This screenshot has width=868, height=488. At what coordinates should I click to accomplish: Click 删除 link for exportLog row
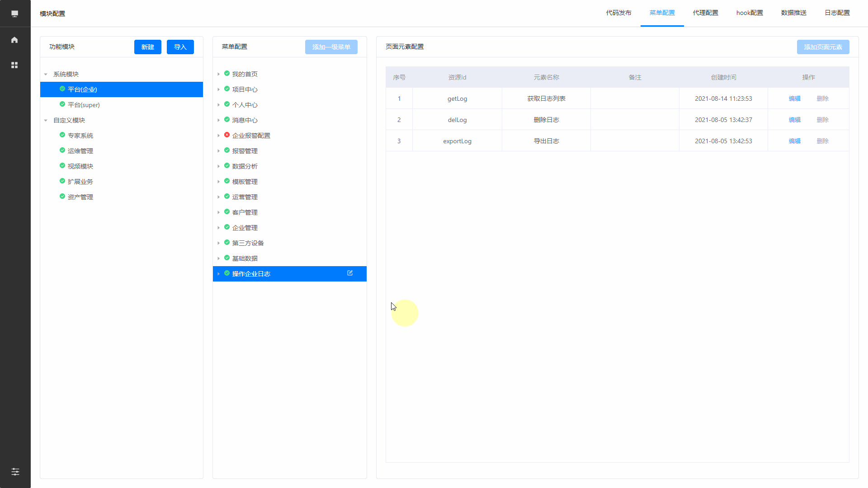pos(822,141)
